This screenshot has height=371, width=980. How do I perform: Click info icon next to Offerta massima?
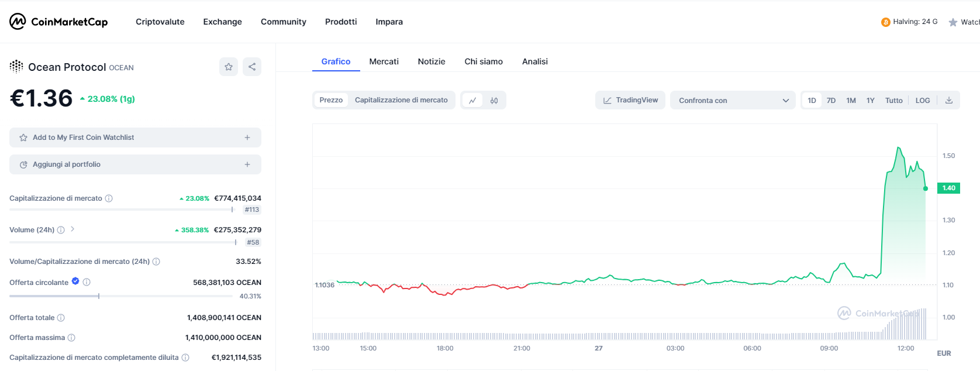[71, 338]
